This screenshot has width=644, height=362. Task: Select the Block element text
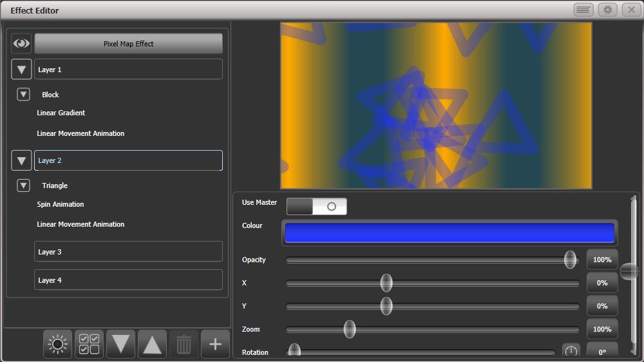coord(50,95)
